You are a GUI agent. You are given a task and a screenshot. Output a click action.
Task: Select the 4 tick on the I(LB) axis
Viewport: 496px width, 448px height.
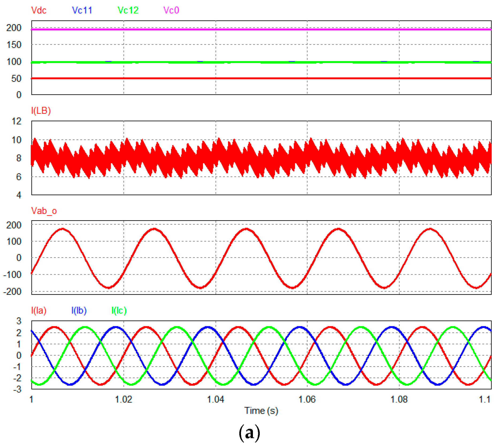(19, 195)
